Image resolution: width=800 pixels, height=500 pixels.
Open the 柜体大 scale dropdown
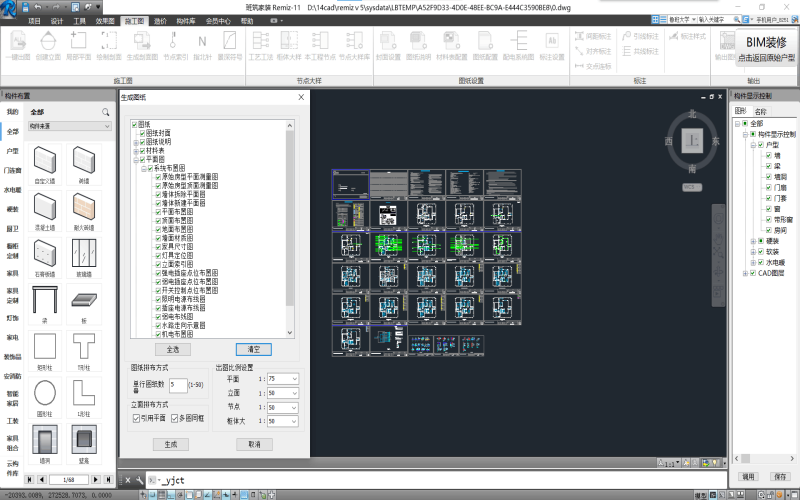(x=283, y=421)
